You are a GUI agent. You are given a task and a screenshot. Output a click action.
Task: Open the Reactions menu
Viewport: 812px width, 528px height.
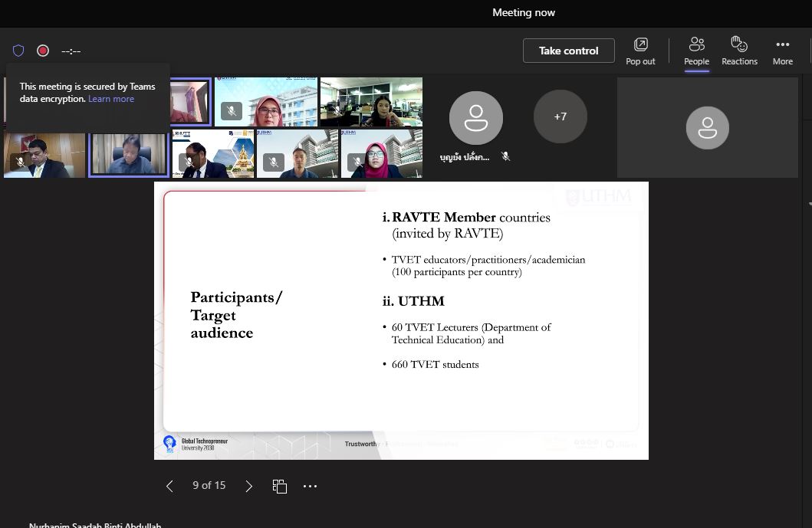[x=739, y=51]
